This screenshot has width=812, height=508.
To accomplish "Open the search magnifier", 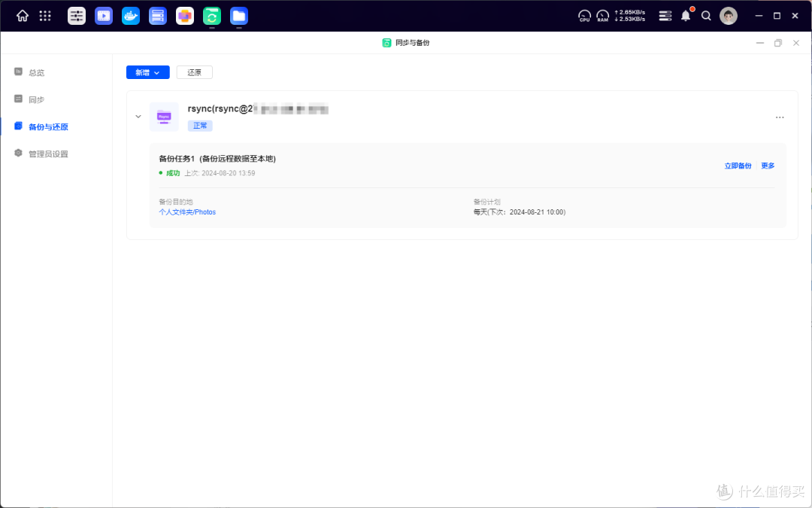I will click(x=706, y=16).
